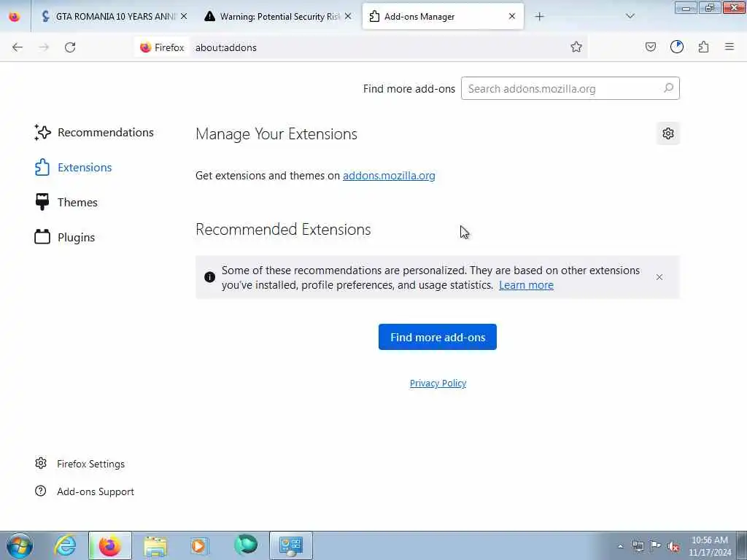Viewport: 747px width, 560px height.
Task: Open the Privacy Policy link
Action: 438,384
